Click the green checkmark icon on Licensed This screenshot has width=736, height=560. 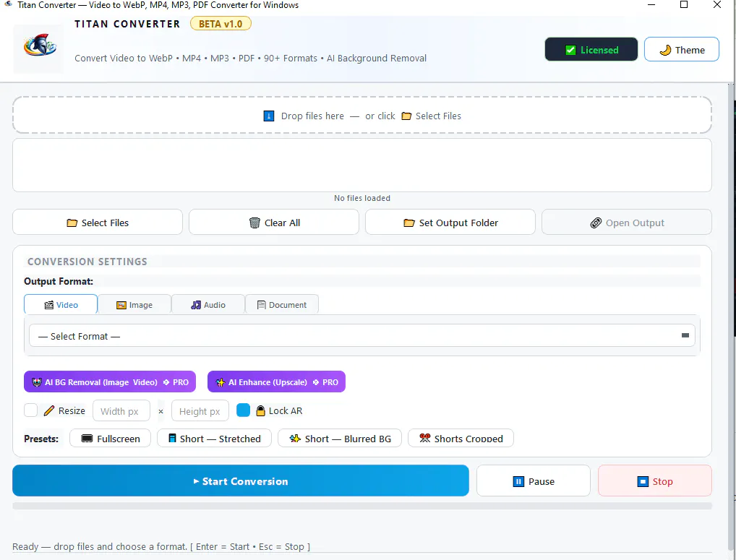coord(570,50)
